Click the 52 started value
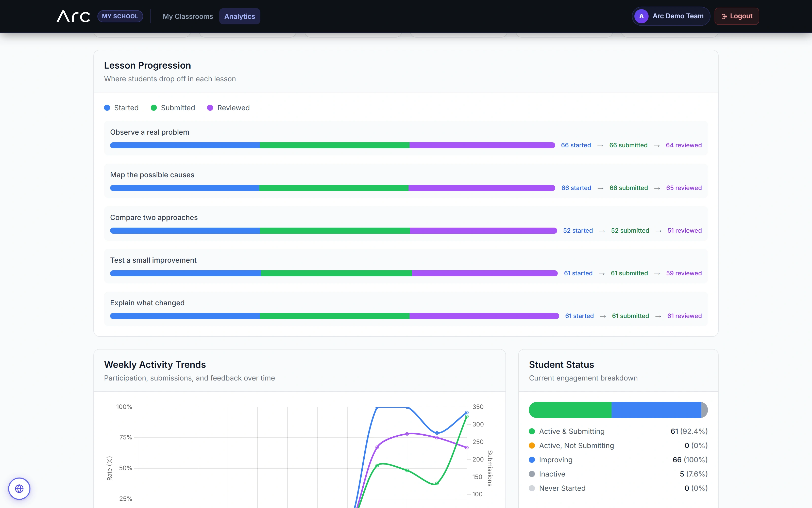This screenshot has width=812, height=508. coord(578,230)
